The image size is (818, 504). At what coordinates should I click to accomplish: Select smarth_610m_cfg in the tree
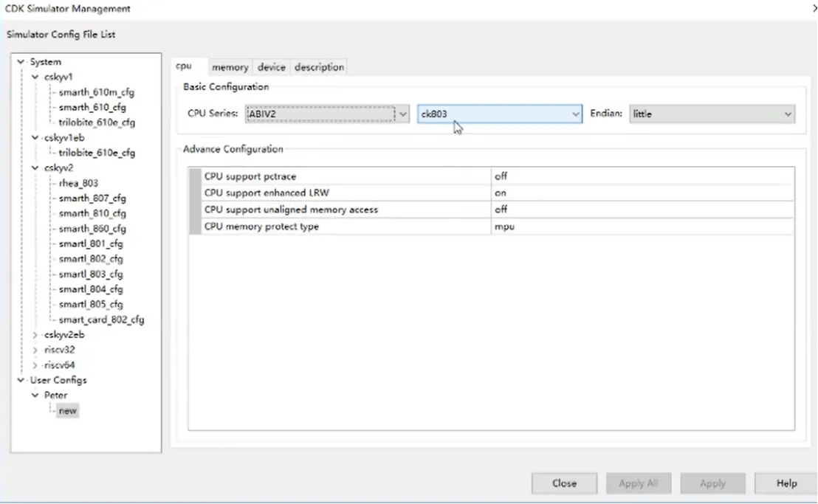[97, 92]
